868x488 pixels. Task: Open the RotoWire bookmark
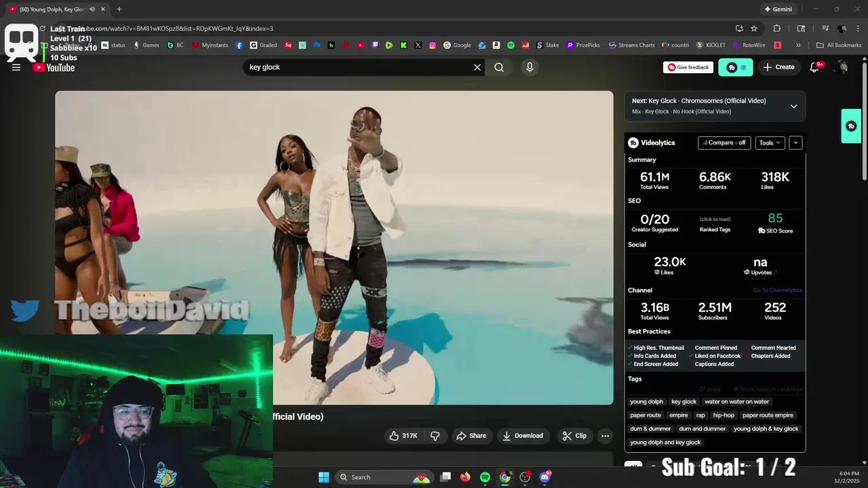(749, 45)
